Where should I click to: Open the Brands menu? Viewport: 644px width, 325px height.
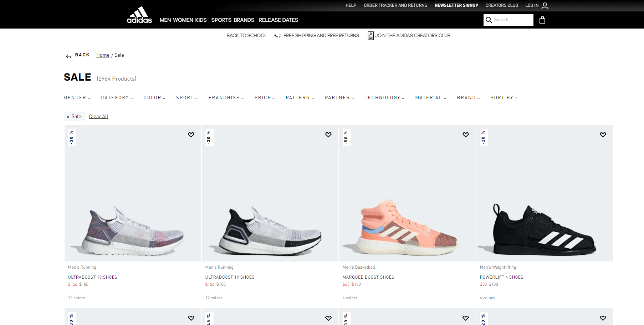point(244,20)
